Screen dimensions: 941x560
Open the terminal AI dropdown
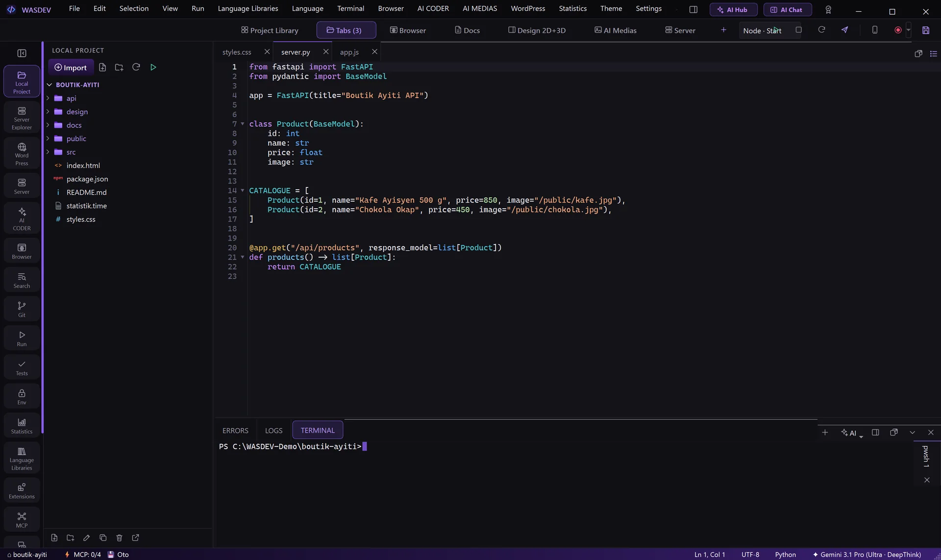coord(852,433)
